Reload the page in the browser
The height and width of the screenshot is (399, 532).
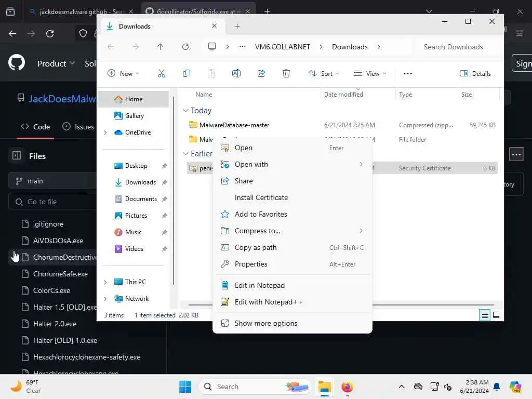click(x=50, y=34)
